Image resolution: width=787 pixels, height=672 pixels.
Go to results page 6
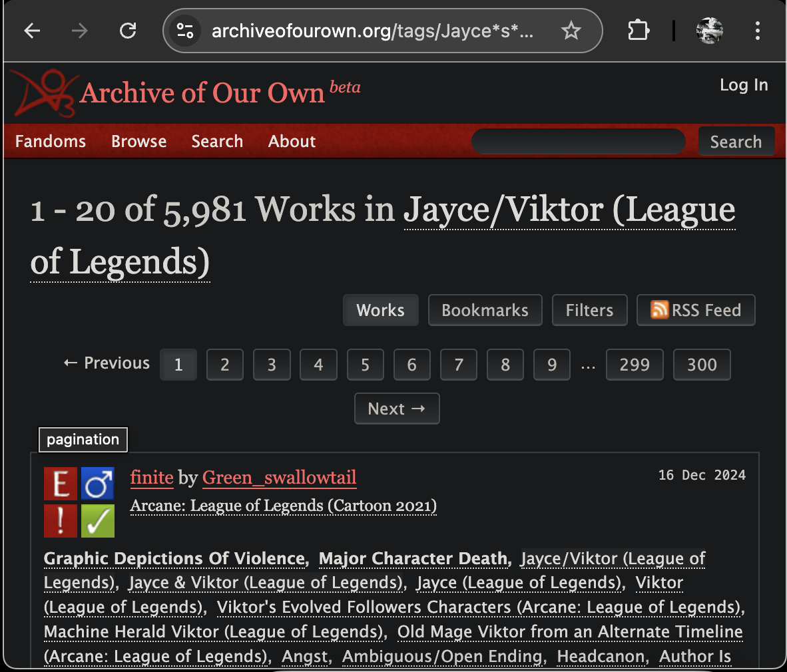coord(411,365)
